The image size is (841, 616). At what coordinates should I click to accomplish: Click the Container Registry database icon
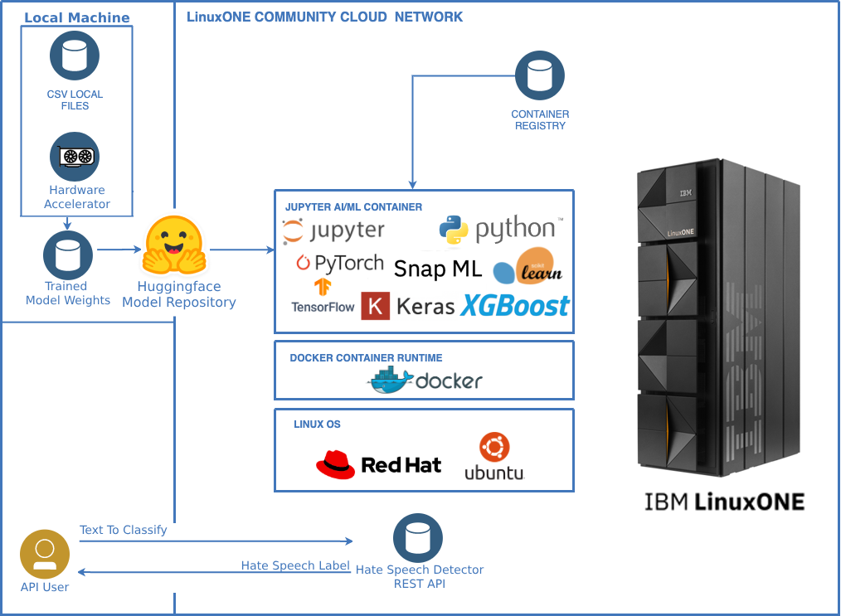click(x=540, y=75)
